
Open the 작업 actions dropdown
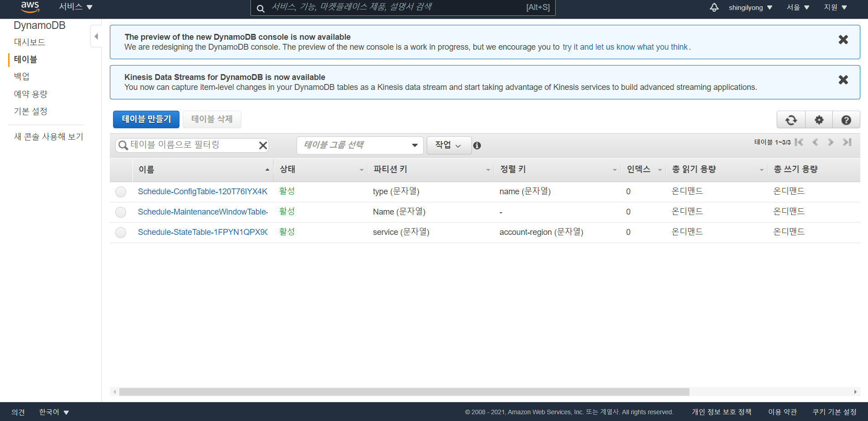pos(448,145)
